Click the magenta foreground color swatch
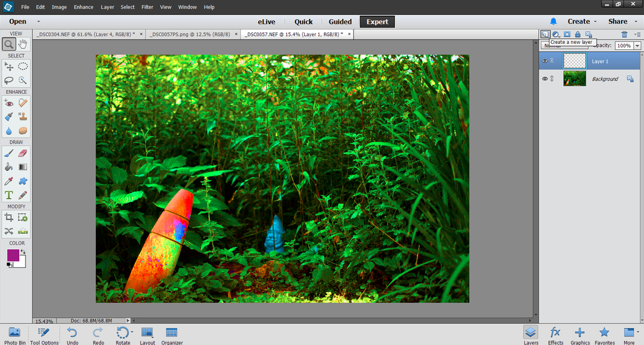Screen dimensions: 644x345 pos(13,255)
